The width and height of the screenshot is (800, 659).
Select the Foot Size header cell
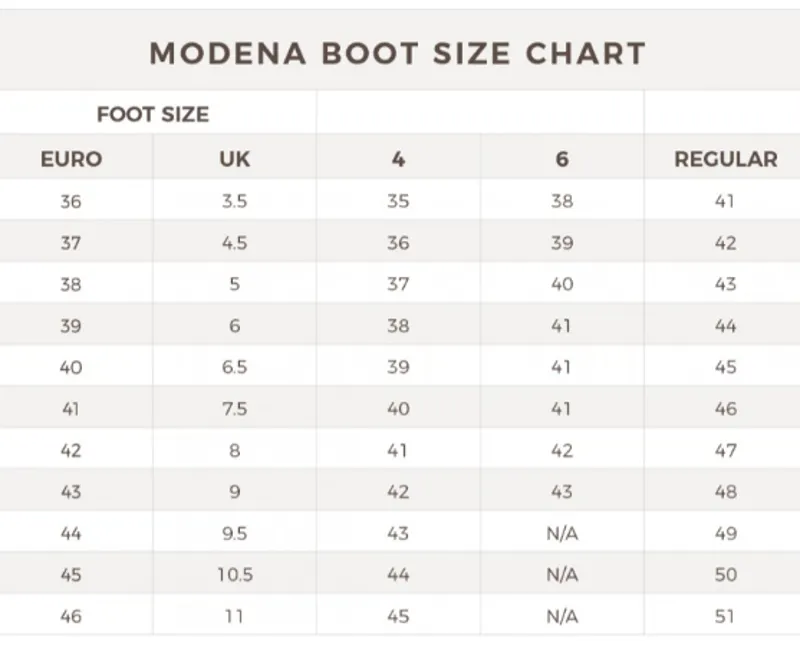(x=153, y=114)
